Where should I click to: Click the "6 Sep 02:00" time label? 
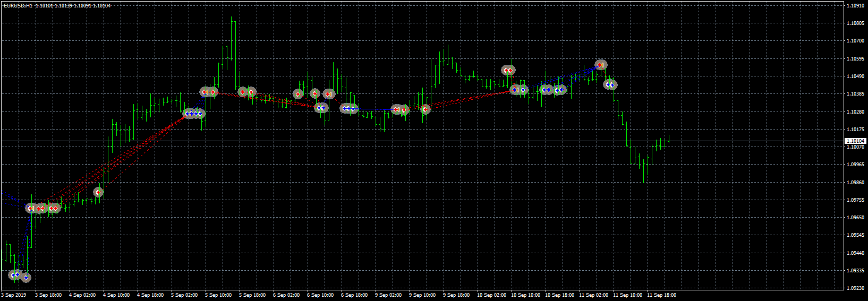coord(286,295)
